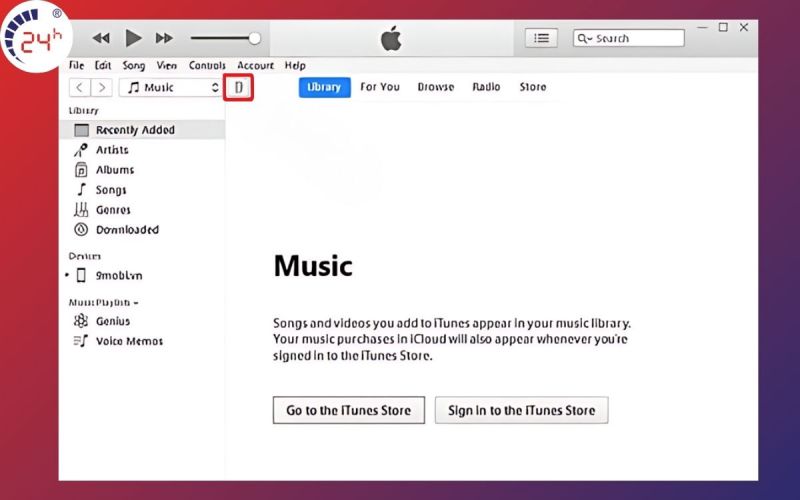Image resolution: width=800 pixels, height=500 pixels.
Task: Click the Genres piano keys icon
Action: (81, 210)
